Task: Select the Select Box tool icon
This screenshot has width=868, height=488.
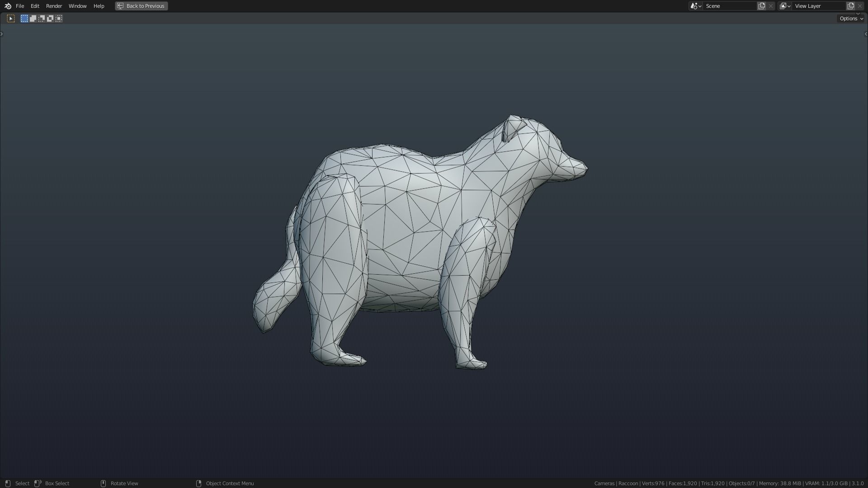Action: (11, 19)
